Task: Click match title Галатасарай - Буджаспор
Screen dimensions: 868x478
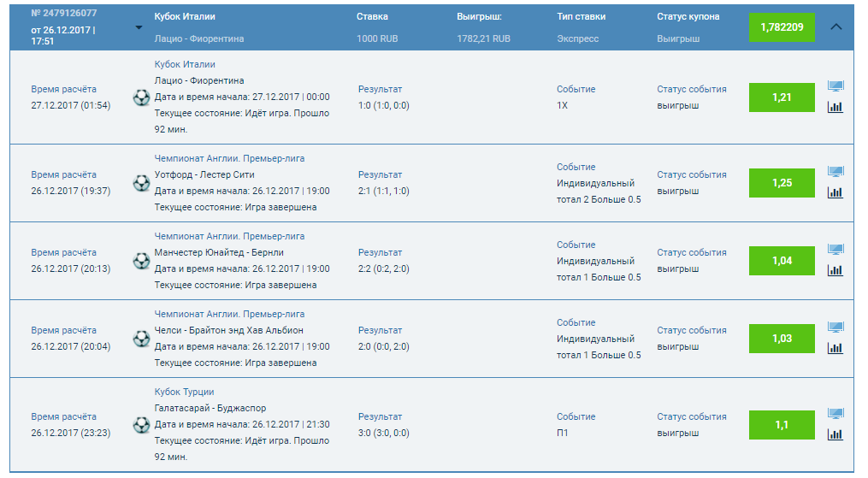Action: 210,408
